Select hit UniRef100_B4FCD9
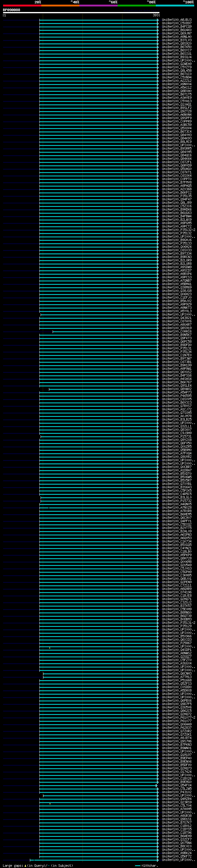This screenshot has width=197, height=868. pyautogui.click(x=177, y=27)
